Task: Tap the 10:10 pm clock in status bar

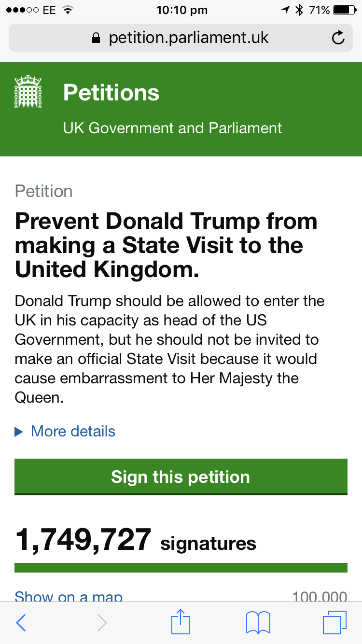Action: coord(182,10)
